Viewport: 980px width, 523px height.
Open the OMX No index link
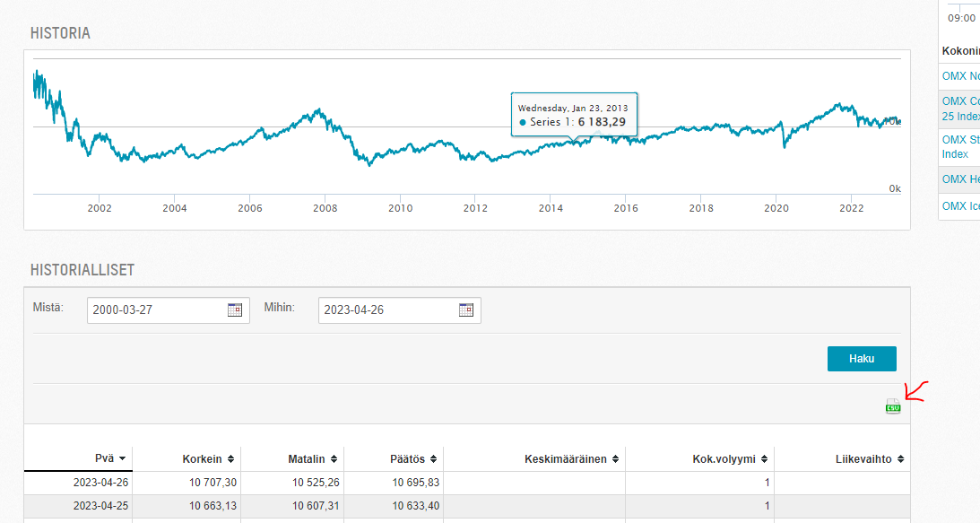point(960,76)
